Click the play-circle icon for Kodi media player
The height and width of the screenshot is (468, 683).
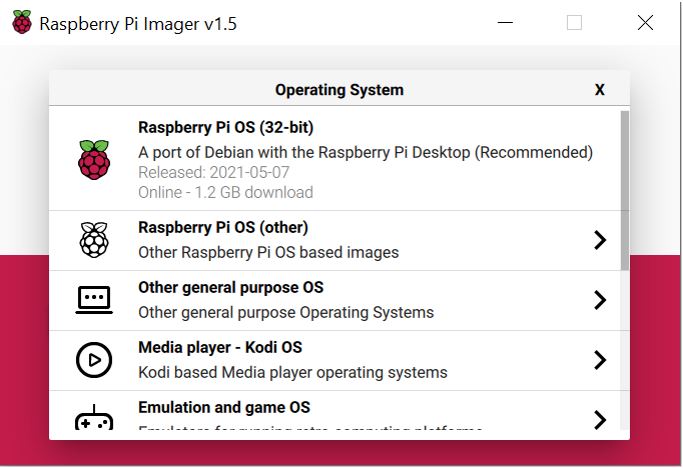click(94, 360)
